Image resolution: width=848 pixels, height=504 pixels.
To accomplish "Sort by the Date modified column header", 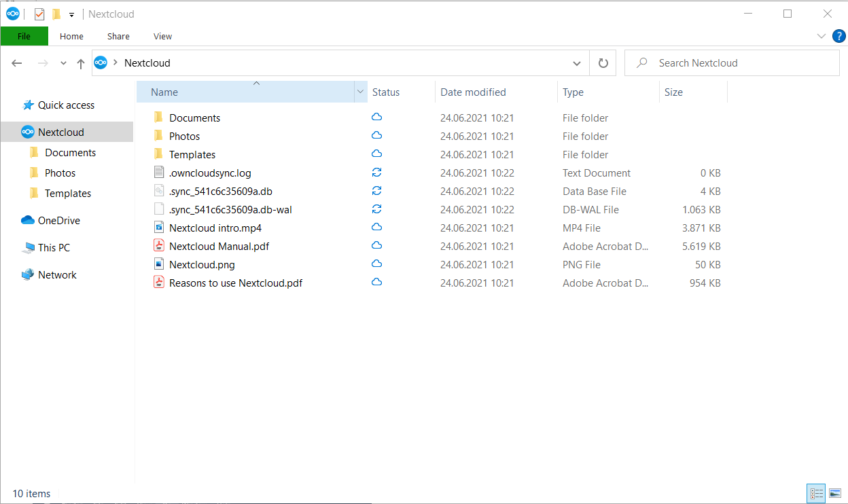I will click(x=496, y=92).
